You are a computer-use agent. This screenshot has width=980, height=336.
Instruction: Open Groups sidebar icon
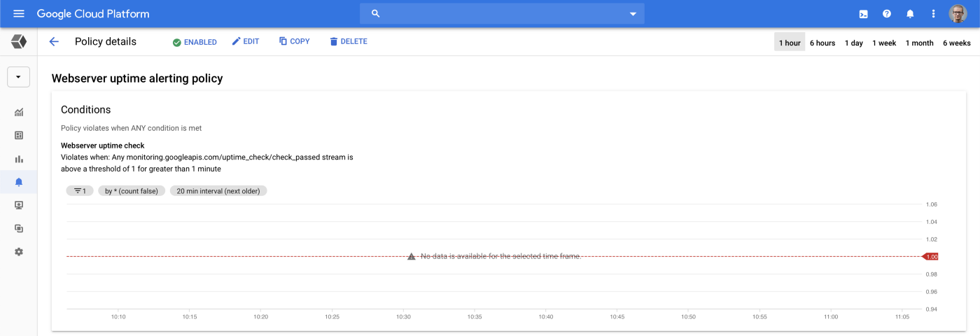coord(19,228)
